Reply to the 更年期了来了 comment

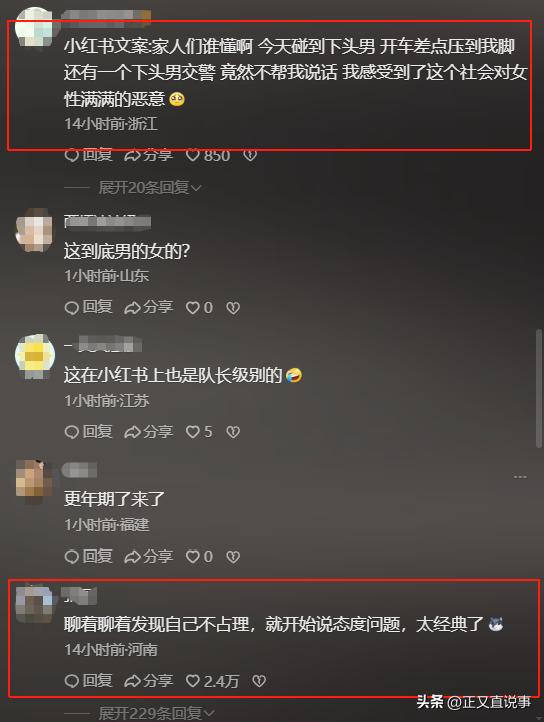[x=88, y=556]
